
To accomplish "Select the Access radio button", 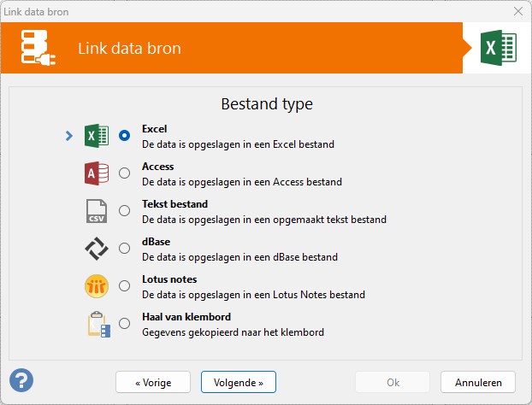I will click(125, 173).
